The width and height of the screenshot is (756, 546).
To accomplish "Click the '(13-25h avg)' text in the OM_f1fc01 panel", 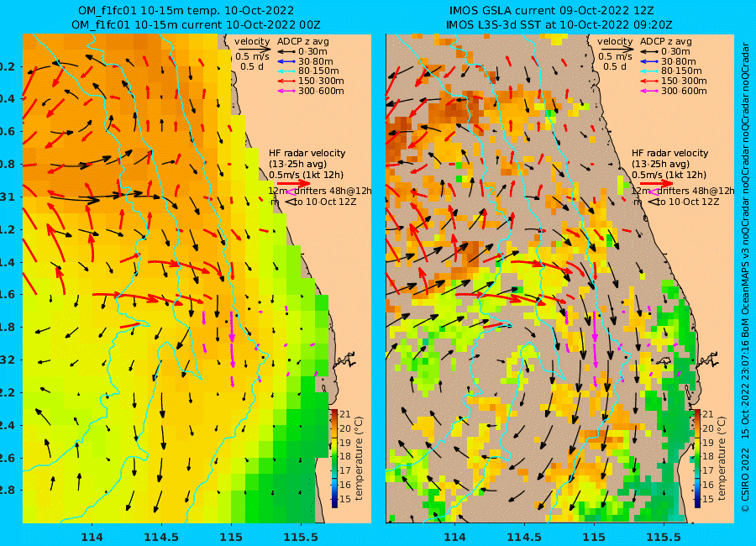I will pyautogui.click(x=298, y=164).
